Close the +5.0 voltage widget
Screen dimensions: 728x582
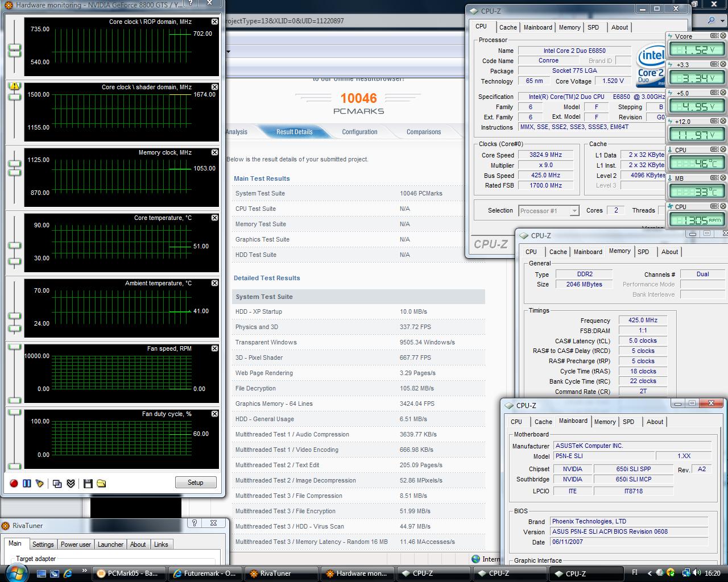tap(723, 93)
